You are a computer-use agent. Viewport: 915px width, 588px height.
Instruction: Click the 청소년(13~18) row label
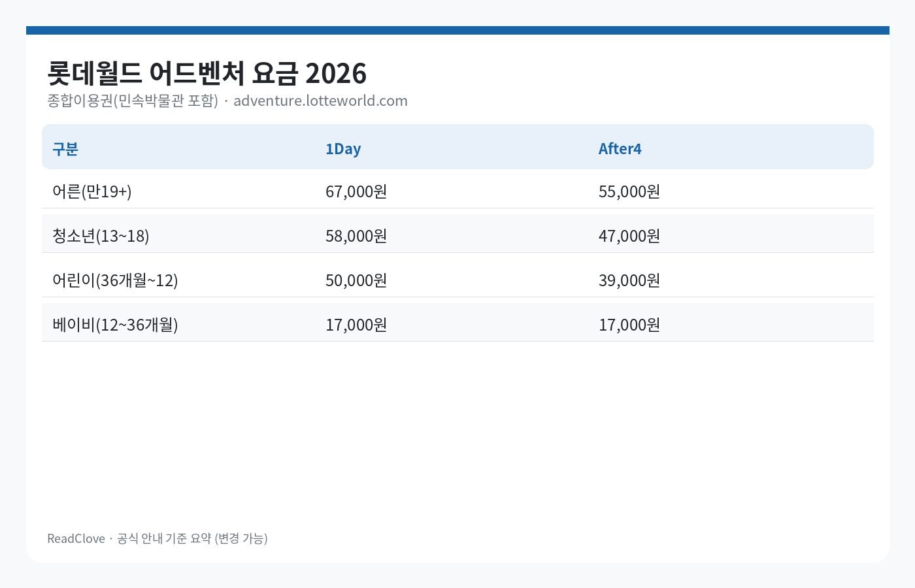pos(101,236)
